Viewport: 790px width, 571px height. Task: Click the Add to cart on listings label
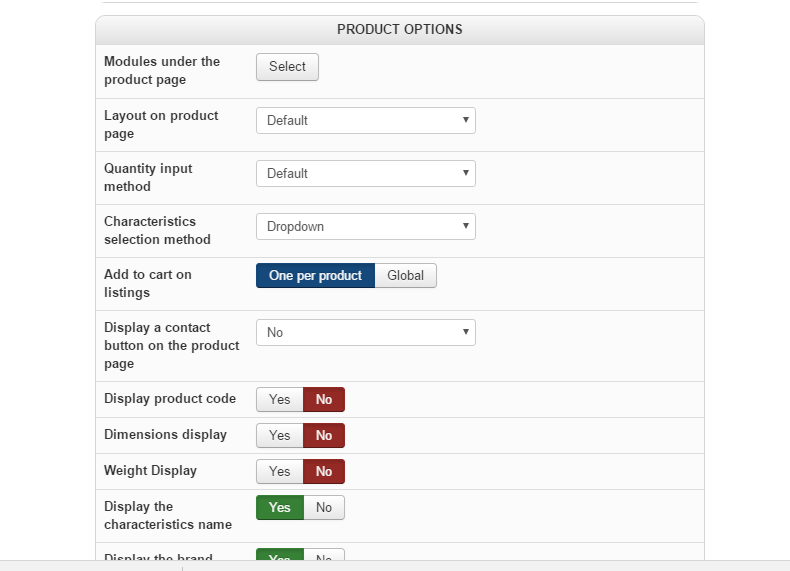click(148, 284)
